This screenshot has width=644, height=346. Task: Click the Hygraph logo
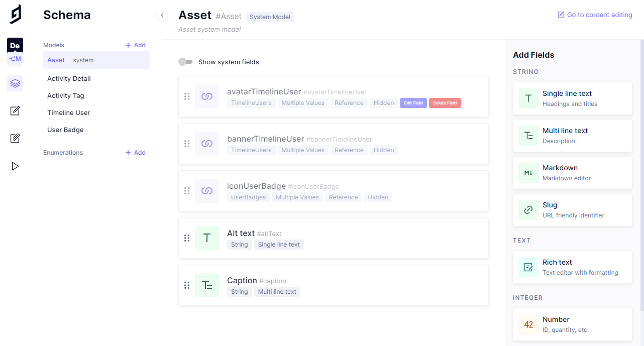click(x=16, y=14)
